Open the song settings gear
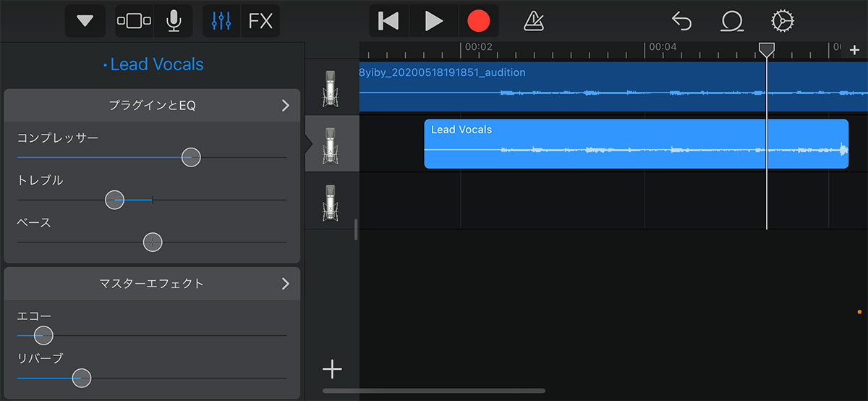 783,21
